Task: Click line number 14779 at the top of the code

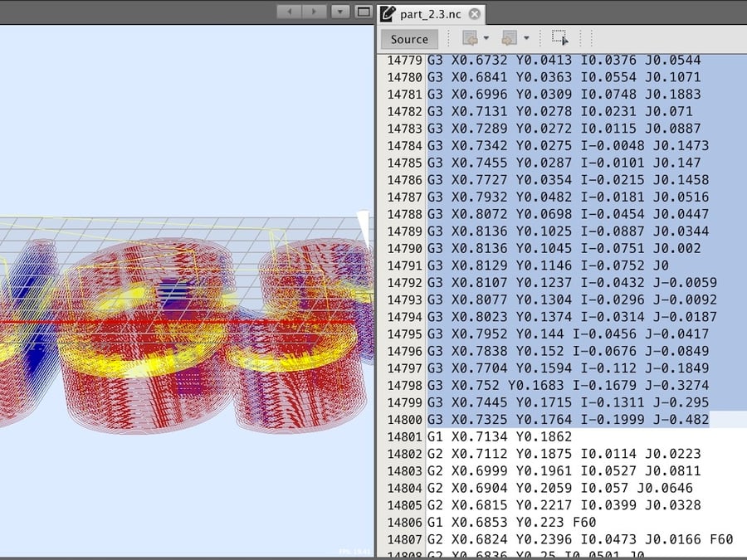Action: (x=404, y=60)
